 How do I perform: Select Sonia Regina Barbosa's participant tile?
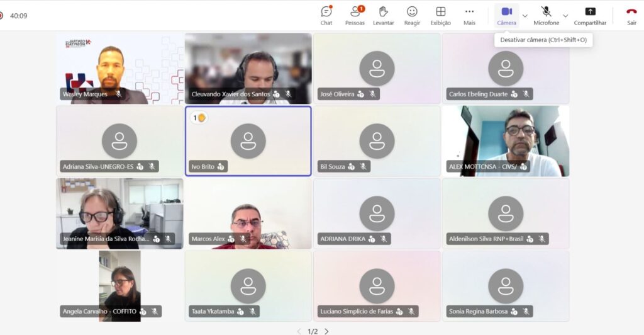[506, 286]
